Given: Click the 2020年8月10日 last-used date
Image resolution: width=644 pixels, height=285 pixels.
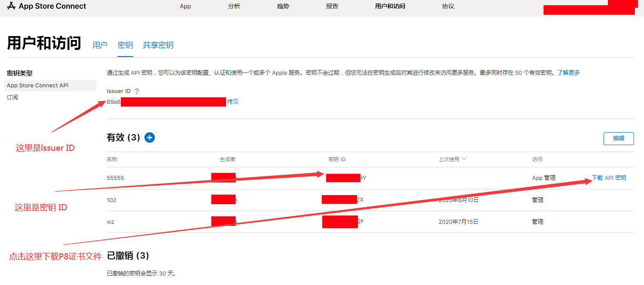Looking at the screenshot, I should click(x=459, y=200).
